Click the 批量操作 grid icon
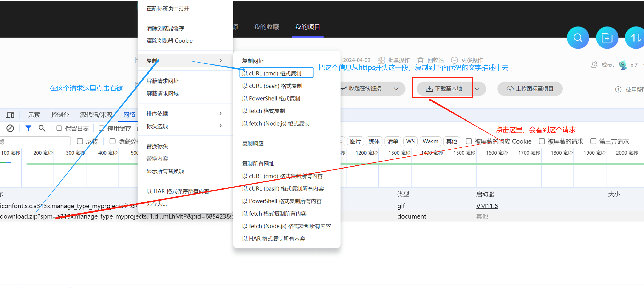Screen dimensions: 644x288 click(381, 60)
